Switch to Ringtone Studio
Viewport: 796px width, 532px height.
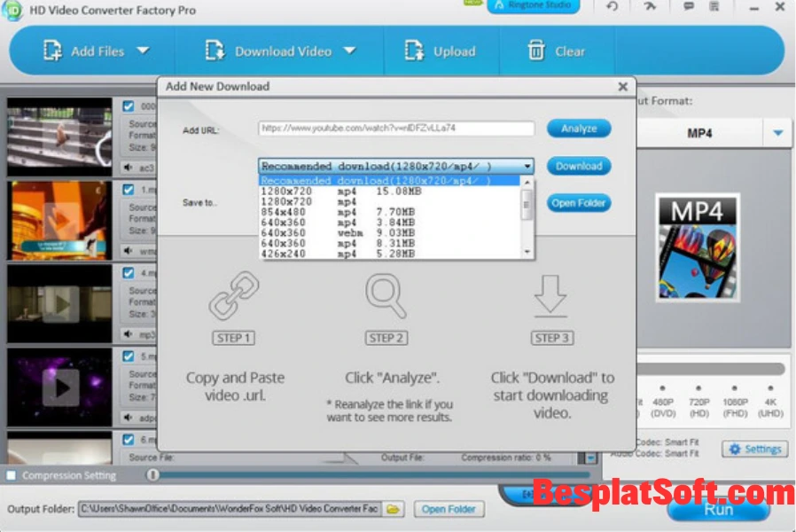[533, 7]
